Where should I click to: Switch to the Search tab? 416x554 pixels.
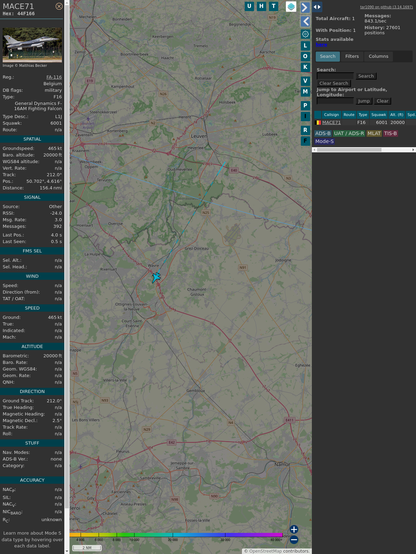click(328, 56)
